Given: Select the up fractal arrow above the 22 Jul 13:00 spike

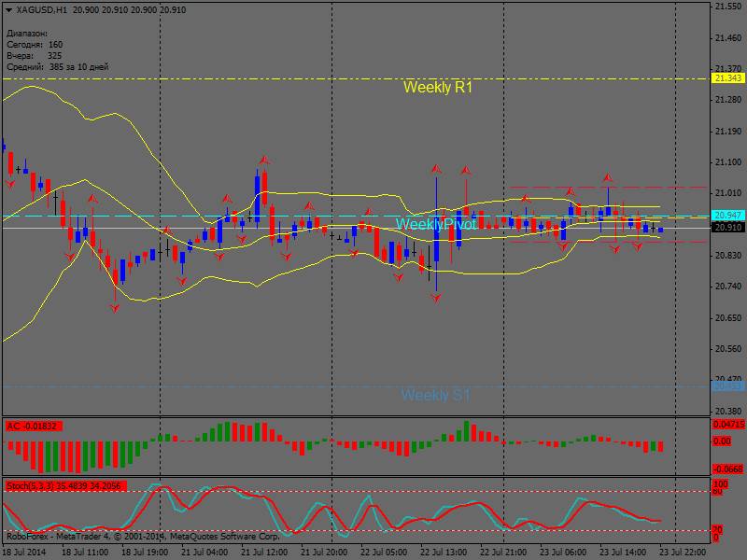Looking at the screenshot, I should (x=436, y=169).
